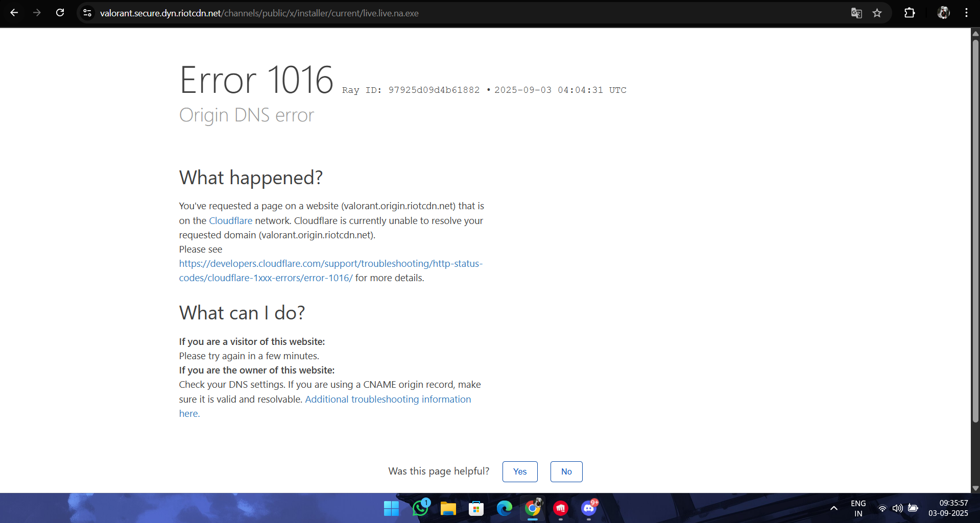Image resolution: width=980 pixels, height=523 pixels.
Task: Click the page vertical scrollbar thumb
Action: (975, 231)
